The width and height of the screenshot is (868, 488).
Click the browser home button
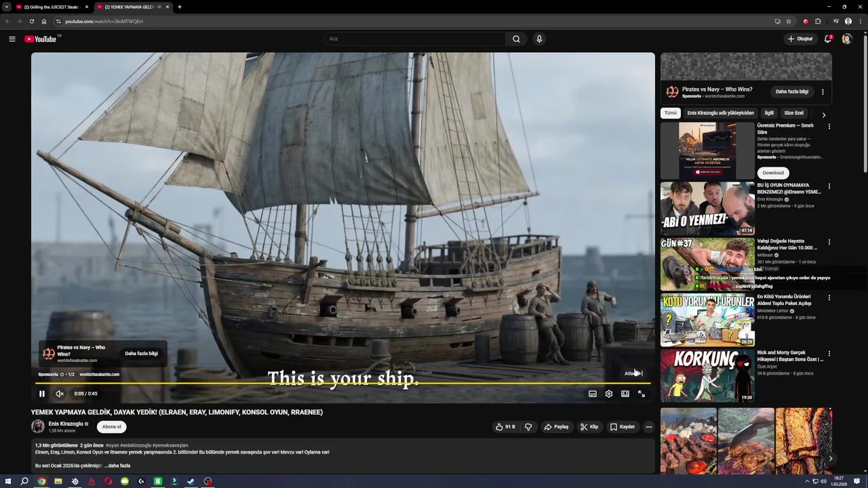[x=44, y=21]
